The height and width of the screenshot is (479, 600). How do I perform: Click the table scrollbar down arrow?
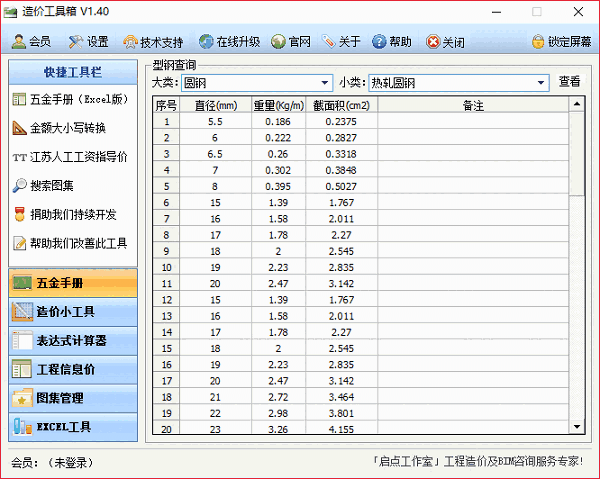[577, 426]
